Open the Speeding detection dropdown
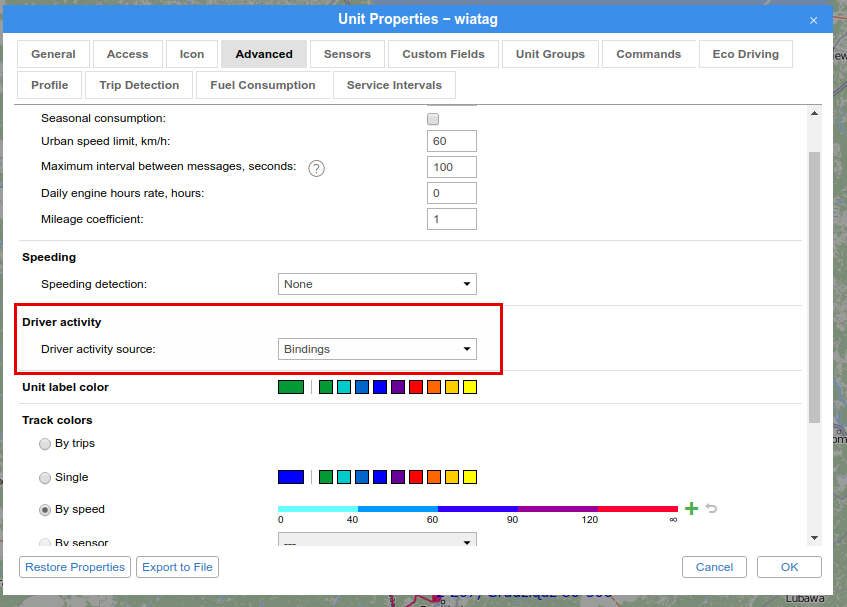 (x=377, y=284)
